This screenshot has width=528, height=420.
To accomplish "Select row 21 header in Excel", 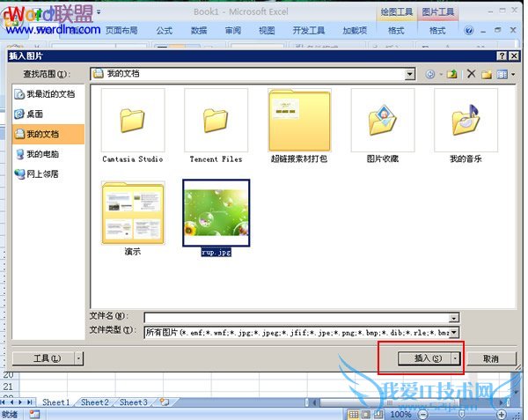I will [x=9, y=387].
